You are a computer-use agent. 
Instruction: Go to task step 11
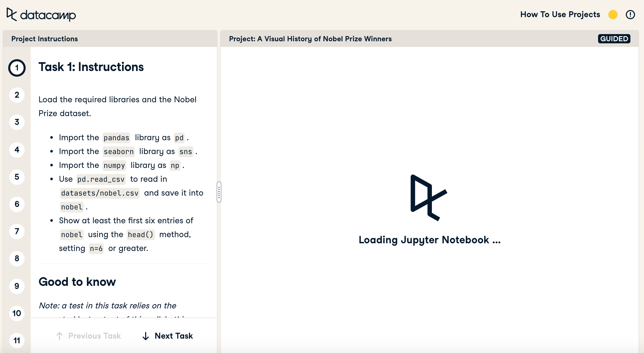pos(17,340)
